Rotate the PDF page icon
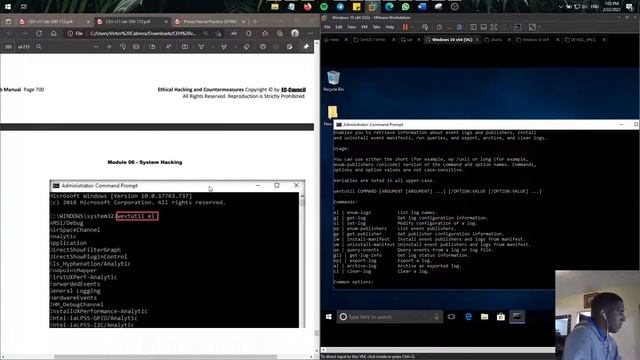Viewport: 640px width, 360px height. (122, 47)
